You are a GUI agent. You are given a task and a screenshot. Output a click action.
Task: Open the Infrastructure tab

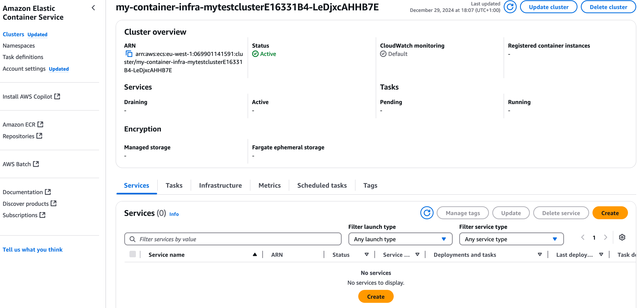tap(220, 185)
